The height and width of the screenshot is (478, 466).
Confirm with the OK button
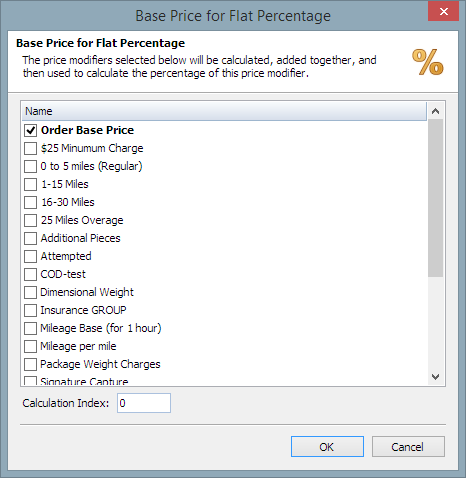click(327, 447)
